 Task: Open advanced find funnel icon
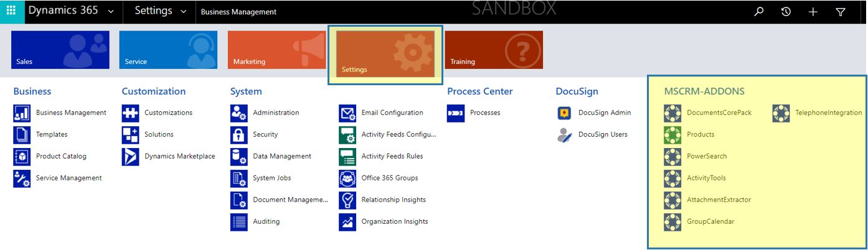840,12
